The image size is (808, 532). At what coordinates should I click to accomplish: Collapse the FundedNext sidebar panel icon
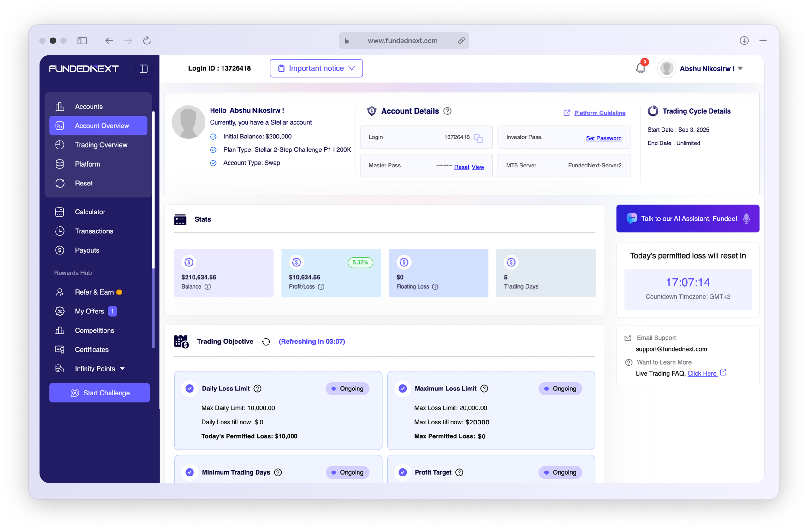[x=144, y=68]
